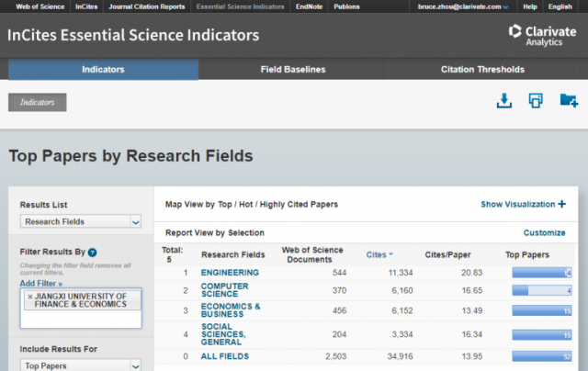Click the Filter Results By help icon
Screen dimensions: 588x371
point(93,252)
